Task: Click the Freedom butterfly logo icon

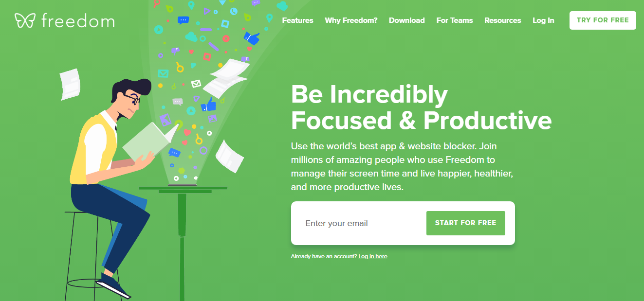Action: [25, 20]
